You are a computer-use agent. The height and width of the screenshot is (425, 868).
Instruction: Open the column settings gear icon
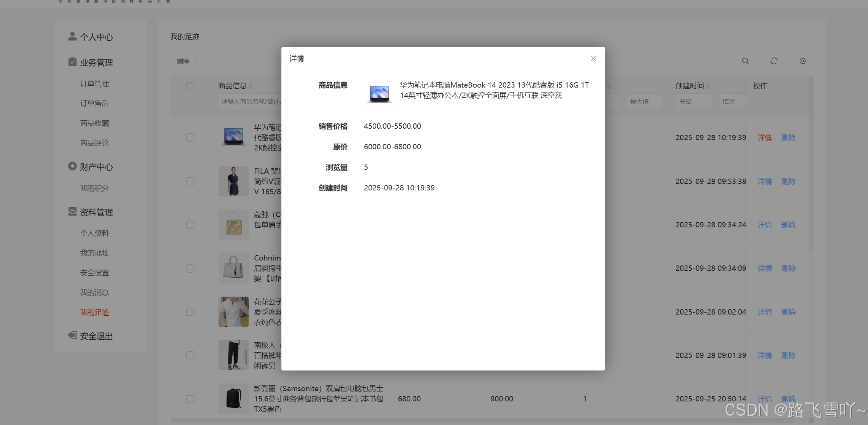803,61
